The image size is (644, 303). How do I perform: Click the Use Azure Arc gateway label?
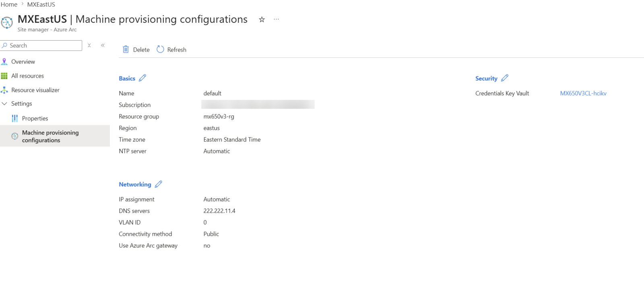pyautogui.click(x=148, y=246)
